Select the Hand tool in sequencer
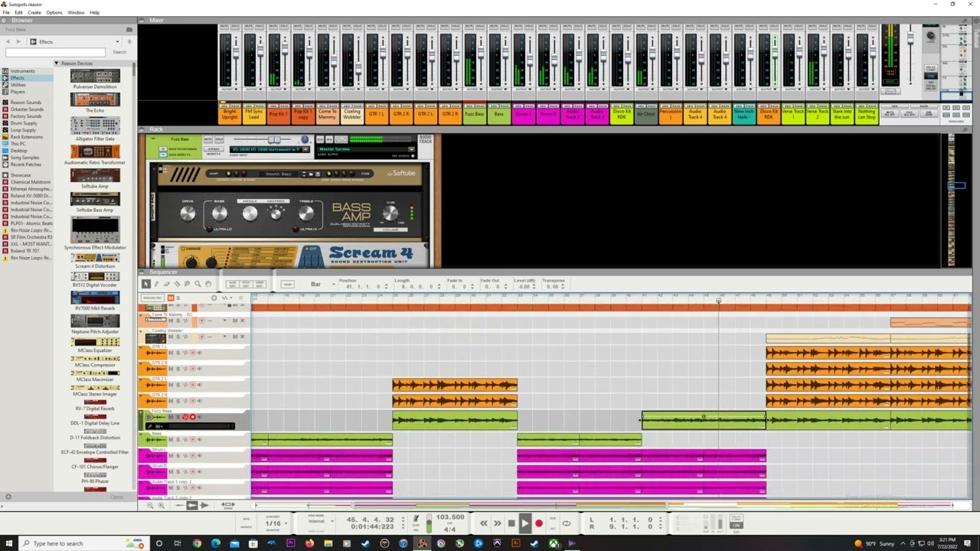The height and width of the screenshot is (551, 980). (x=208, y=284)
